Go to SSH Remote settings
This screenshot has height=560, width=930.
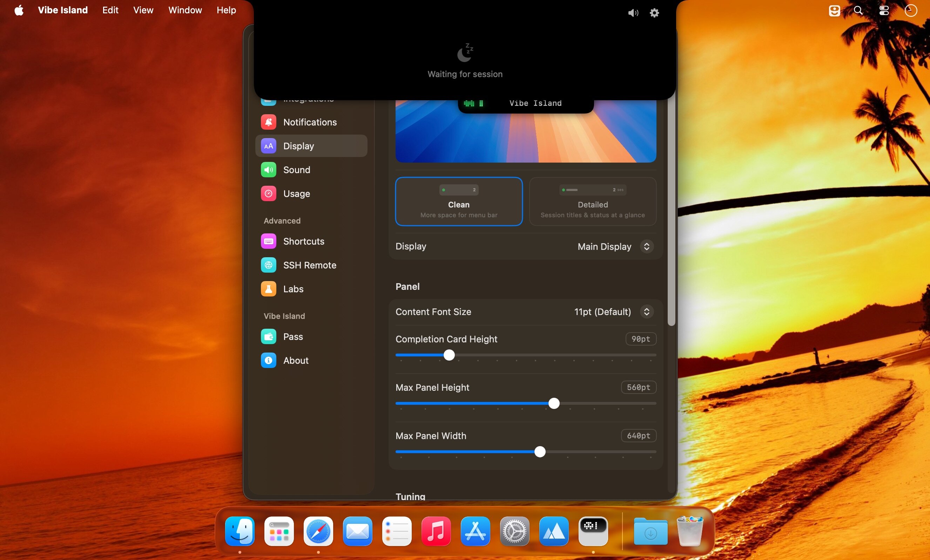click(311, 265)
